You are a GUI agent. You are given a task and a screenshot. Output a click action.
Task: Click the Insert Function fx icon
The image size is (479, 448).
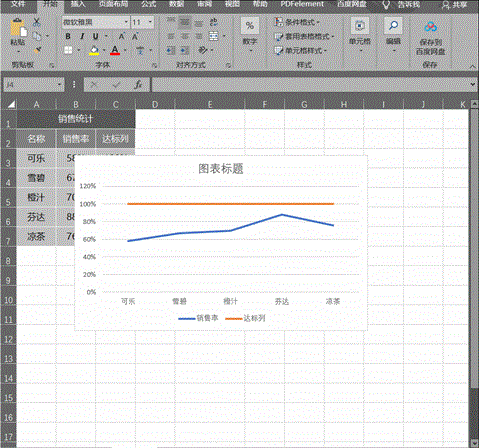(138, 85)
